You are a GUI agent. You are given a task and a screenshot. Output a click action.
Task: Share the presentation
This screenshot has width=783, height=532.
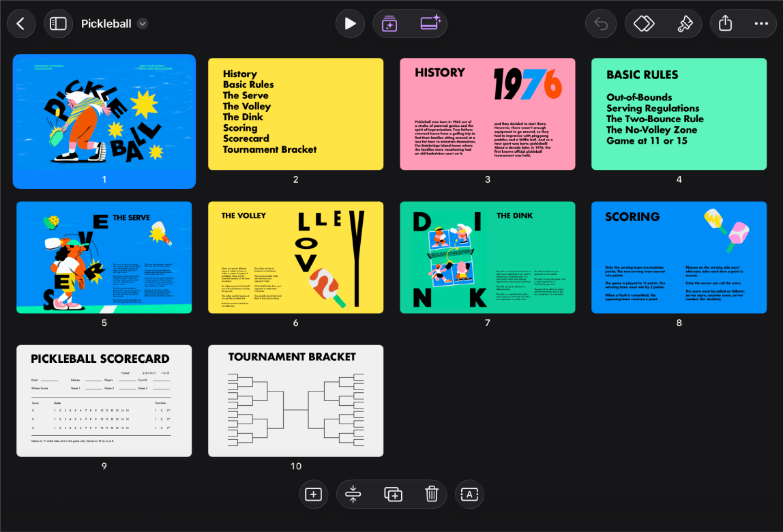coord(725,23)
